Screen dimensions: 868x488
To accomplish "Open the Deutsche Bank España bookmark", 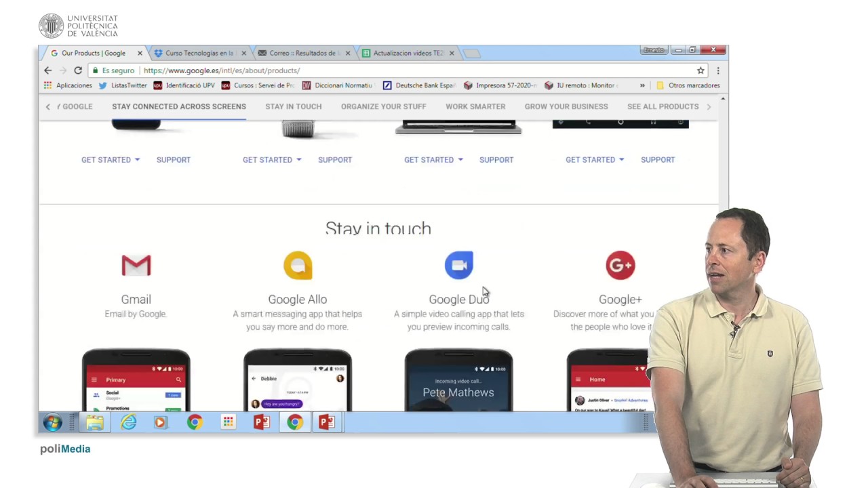I will coord(419,85).
